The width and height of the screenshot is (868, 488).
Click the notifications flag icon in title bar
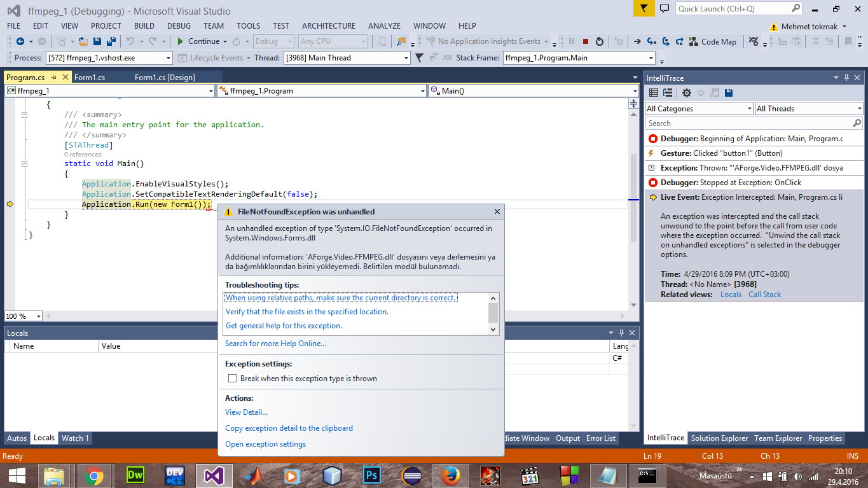[x=644, y=8]
